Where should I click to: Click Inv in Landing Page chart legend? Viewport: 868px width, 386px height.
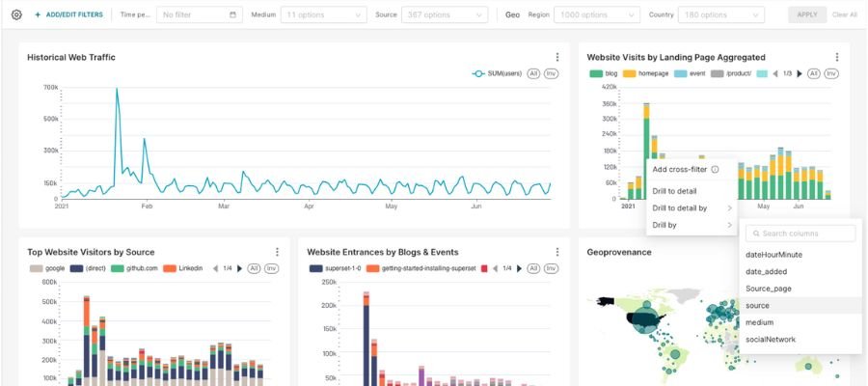coord(831,73)
